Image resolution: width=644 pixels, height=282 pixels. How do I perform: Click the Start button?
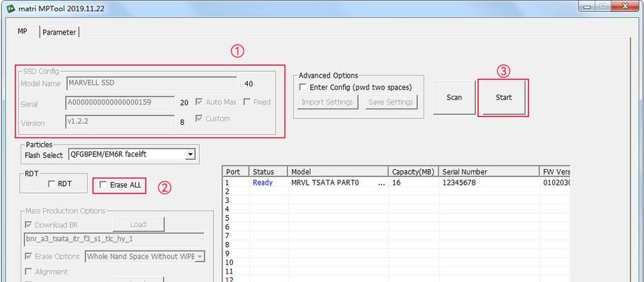pyautogui.click(x=503, y=97)
